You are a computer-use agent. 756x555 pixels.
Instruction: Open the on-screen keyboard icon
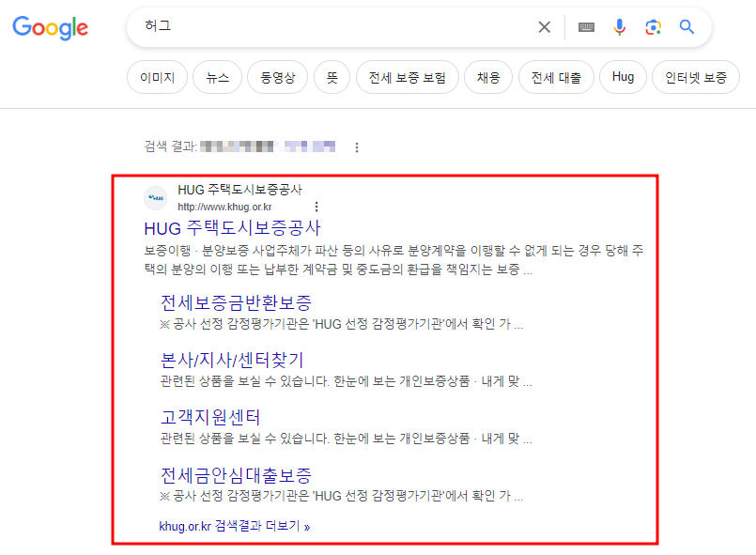click(x=586, y=27)
